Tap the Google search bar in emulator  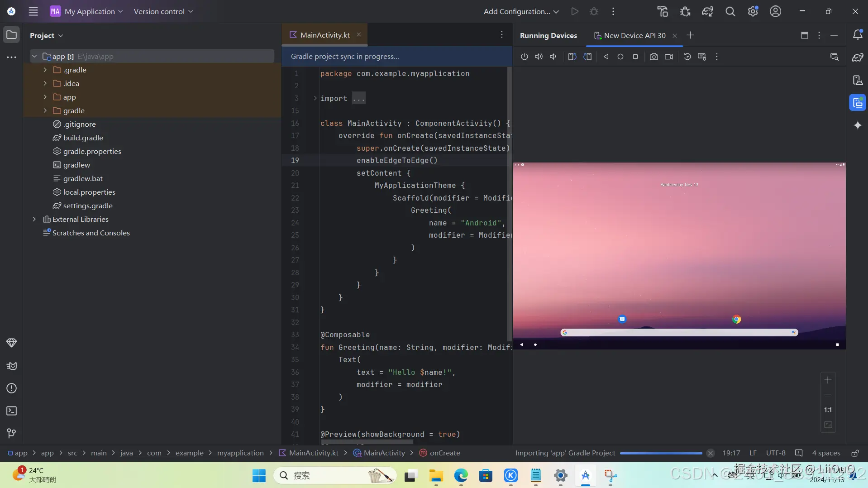click(x=679, y=333)
